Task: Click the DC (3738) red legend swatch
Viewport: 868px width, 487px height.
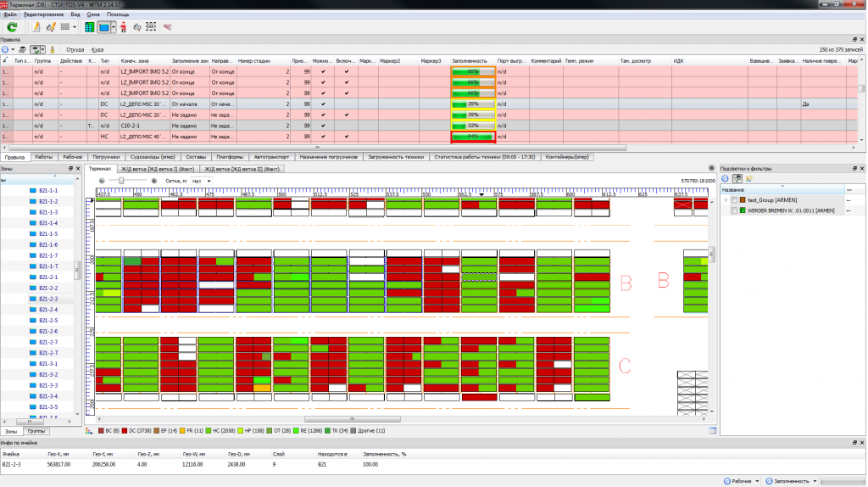Action: pos(125,431)
